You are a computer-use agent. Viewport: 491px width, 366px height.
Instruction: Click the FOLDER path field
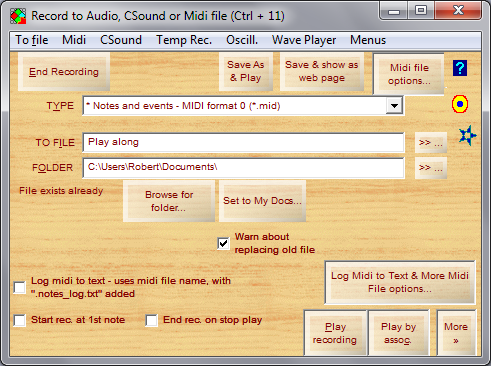243,168
